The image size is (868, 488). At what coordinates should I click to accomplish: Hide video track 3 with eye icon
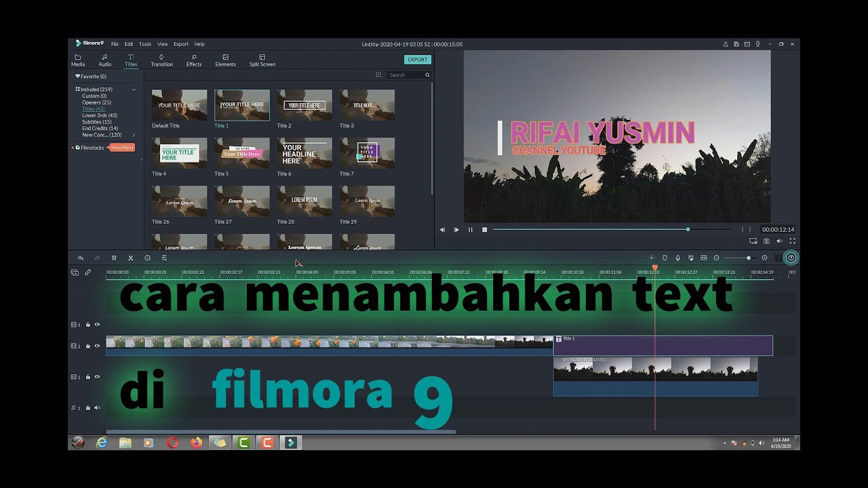[x=97, y=325]
